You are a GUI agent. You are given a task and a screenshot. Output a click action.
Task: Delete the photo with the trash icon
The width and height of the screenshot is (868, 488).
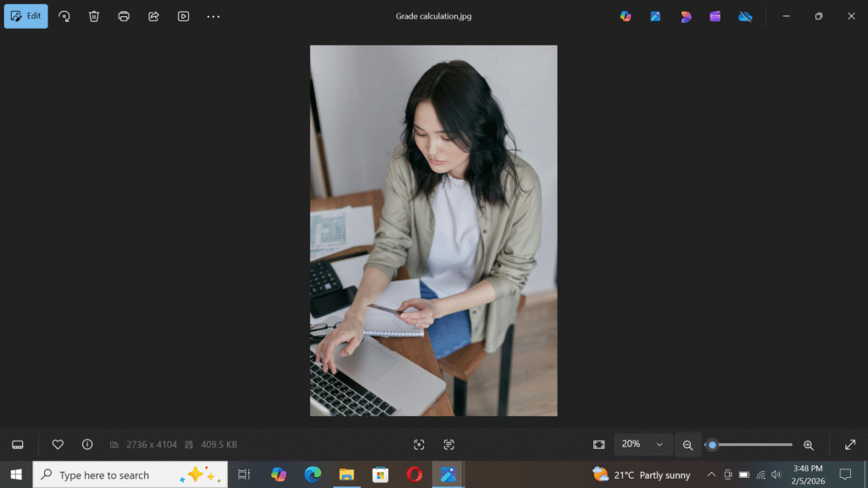click(94, 16)
